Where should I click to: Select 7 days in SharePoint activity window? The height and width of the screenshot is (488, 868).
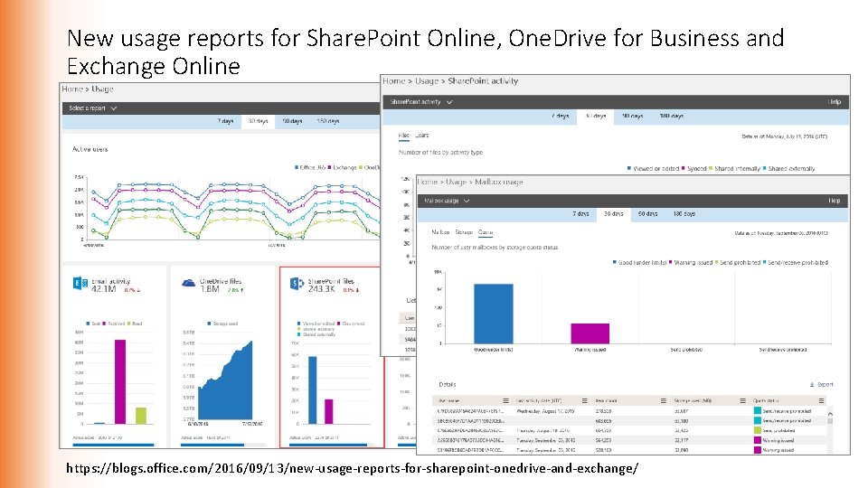(x=561, y=117)
